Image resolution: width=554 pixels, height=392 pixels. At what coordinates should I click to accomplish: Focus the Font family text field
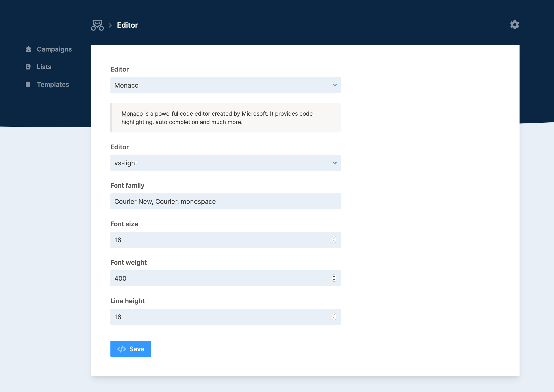coord(226,202)
